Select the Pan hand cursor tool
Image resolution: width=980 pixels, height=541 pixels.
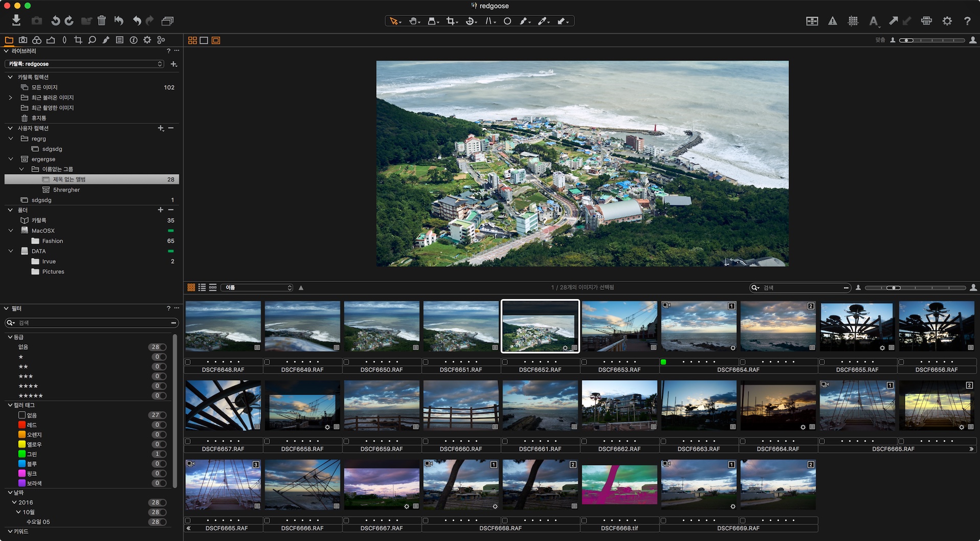[x=414, y=21]
